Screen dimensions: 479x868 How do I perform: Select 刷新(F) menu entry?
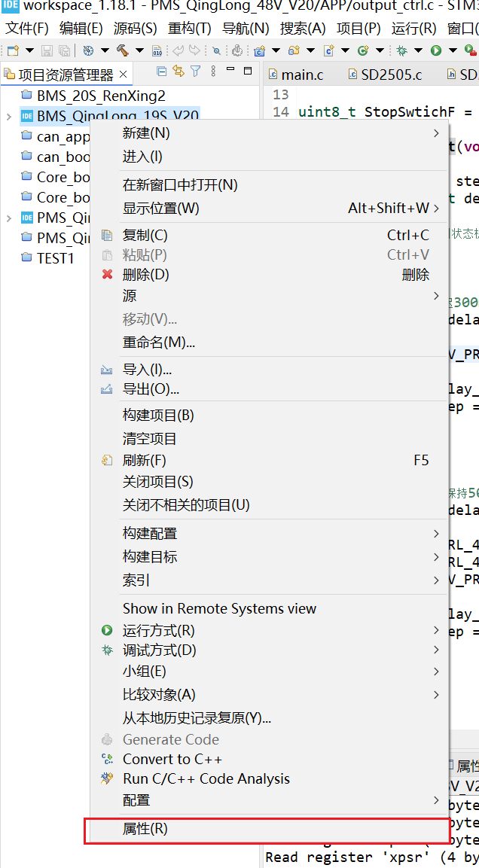coord(269,461)
